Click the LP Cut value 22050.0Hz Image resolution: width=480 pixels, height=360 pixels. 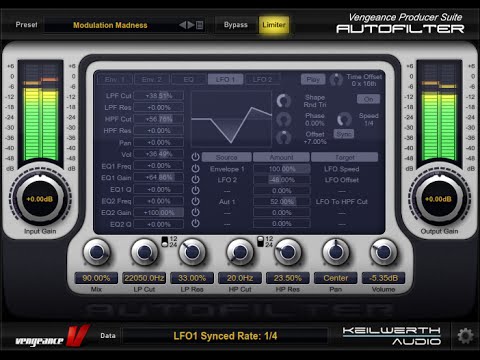pos(144,278)
